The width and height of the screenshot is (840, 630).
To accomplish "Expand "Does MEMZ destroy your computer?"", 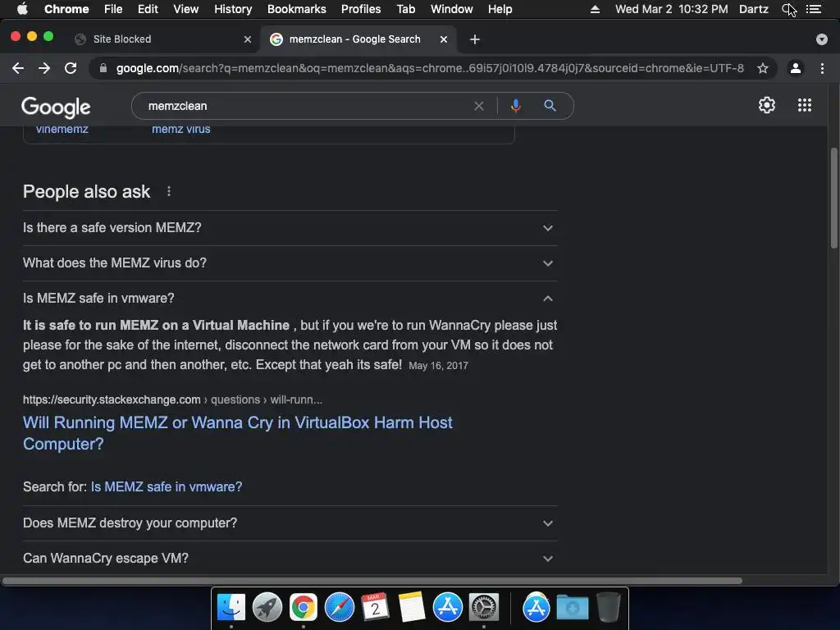I will (x=290, y=523).
